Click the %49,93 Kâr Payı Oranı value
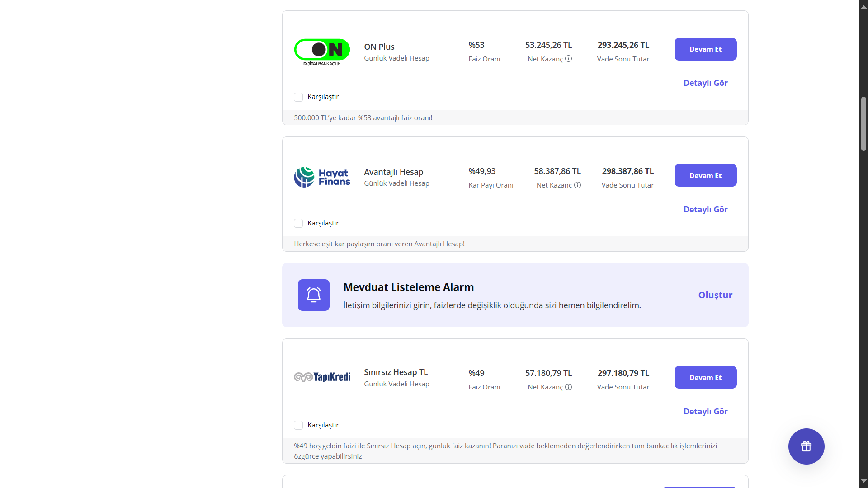Viewport: 868px width, 488px height. (482, 171)
